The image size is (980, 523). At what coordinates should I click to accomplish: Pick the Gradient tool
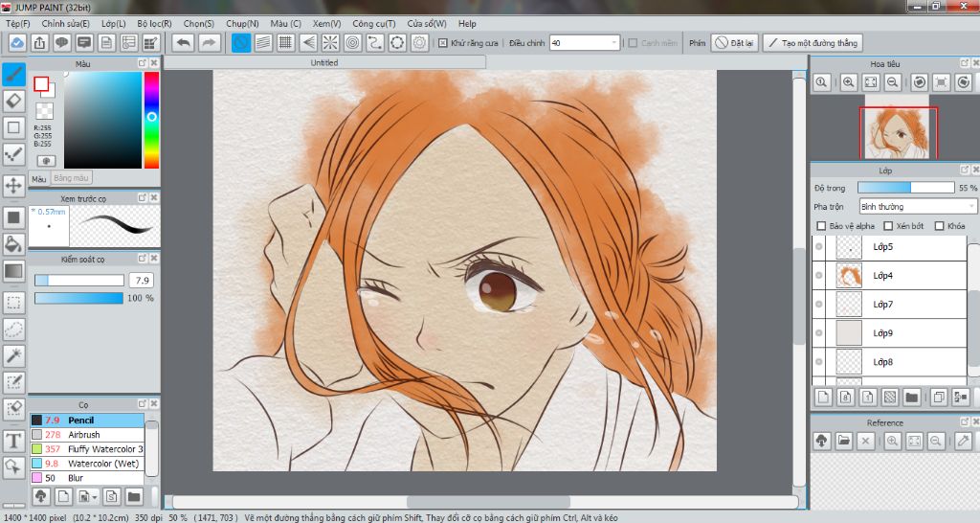[13, 271]
